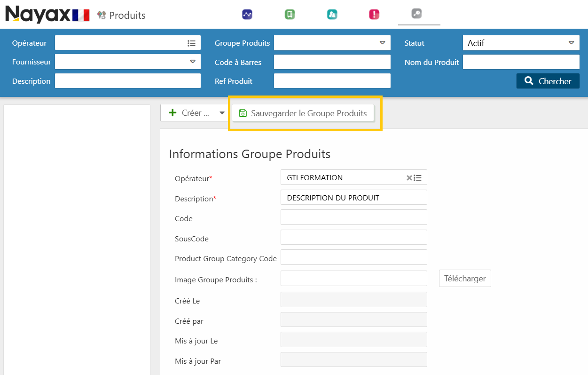This screenshot has width=588, height=375.
Task: Click the Informations Groupe Produits heading
Action: point(250,154)
